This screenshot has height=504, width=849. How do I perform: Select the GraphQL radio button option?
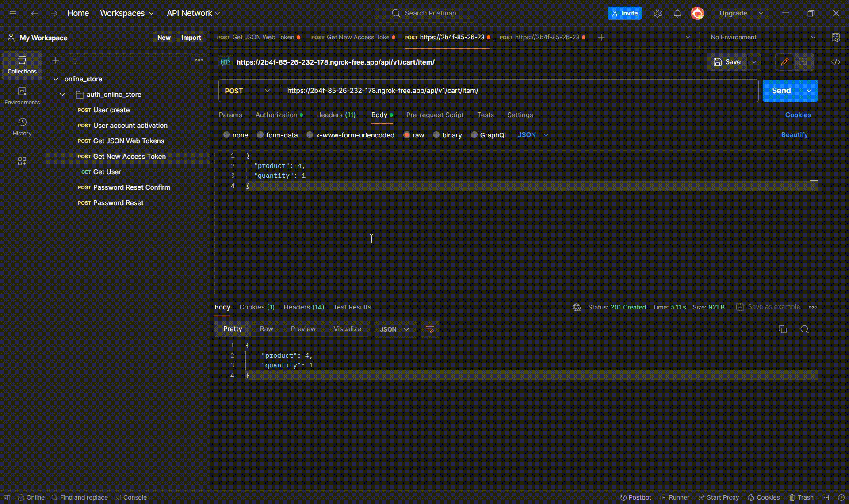(474, 134)
